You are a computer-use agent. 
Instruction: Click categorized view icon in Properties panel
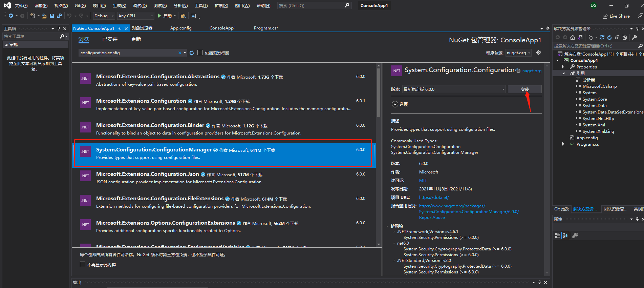(557, 235)
